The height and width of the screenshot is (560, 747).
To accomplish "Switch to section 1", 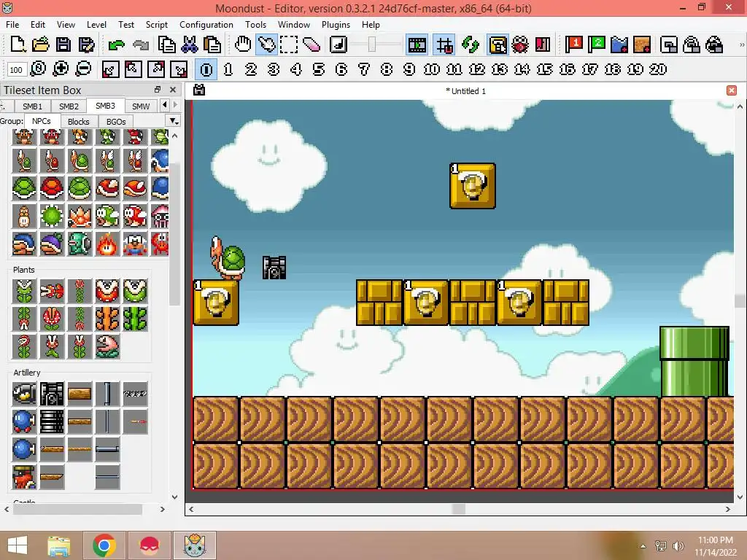I will 228,69.
